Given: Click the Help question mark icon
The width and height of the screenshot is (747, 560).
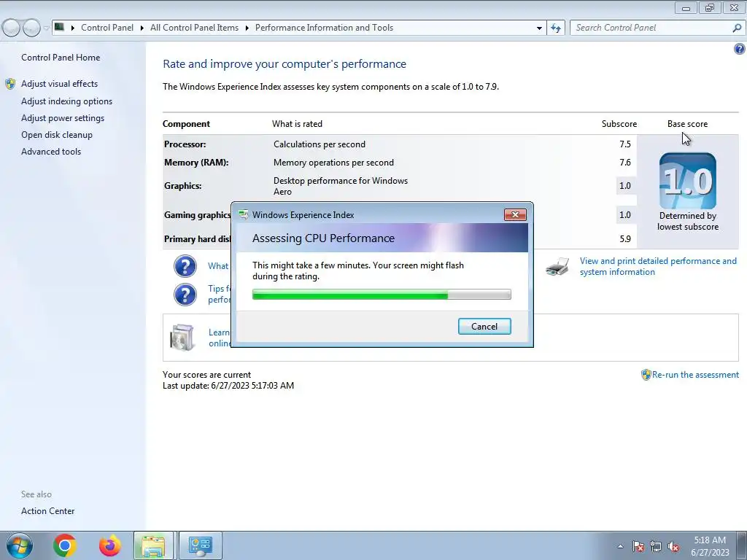Looking at the screenshot, I should click(740, 49).
